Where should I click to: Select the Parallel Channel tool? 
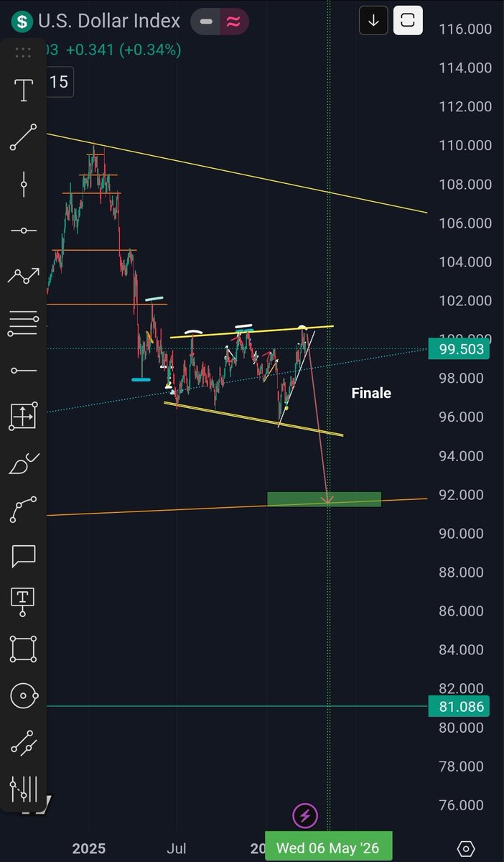point(23,742)
